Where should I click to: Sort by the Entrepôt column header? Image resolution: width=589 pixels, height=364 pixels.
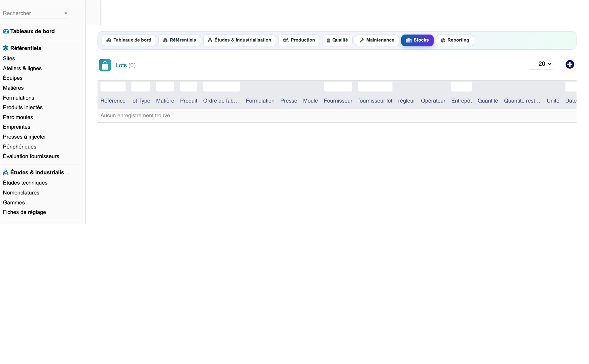(462, 101)
